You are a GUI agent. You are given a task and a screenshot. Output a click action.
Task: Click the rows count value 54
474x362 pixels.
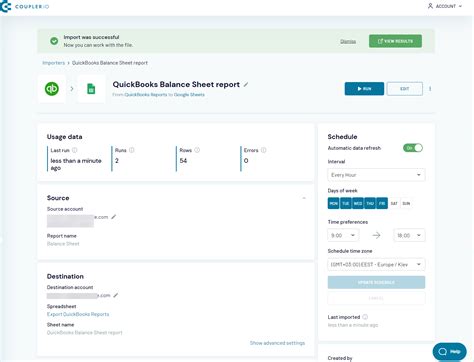[x=183, y=161]
